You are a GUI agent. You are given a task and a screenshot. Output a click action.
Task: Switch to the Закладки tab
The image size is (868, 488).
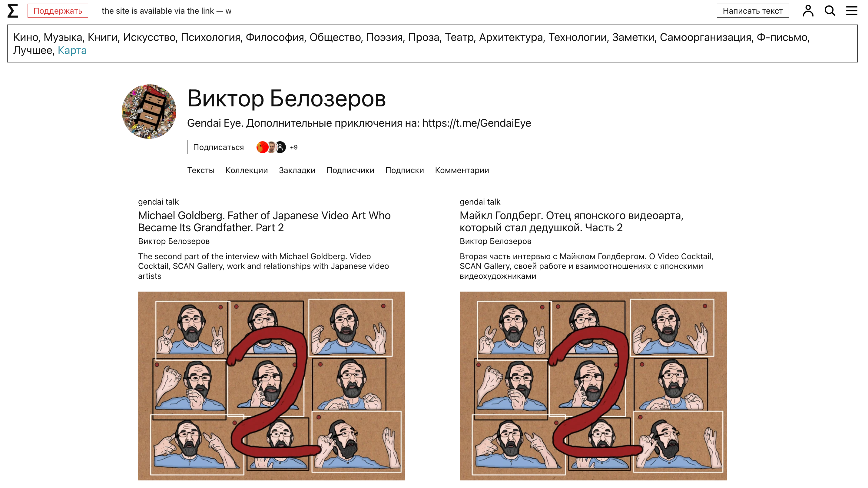(297, 170)
